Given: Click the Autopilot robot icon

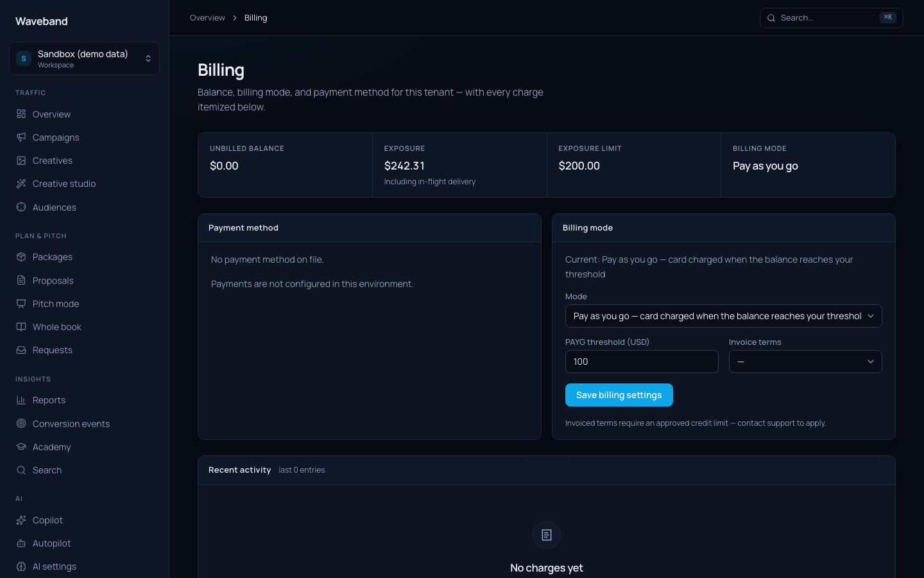Looking at the screenshot, I should pos(21,543).
